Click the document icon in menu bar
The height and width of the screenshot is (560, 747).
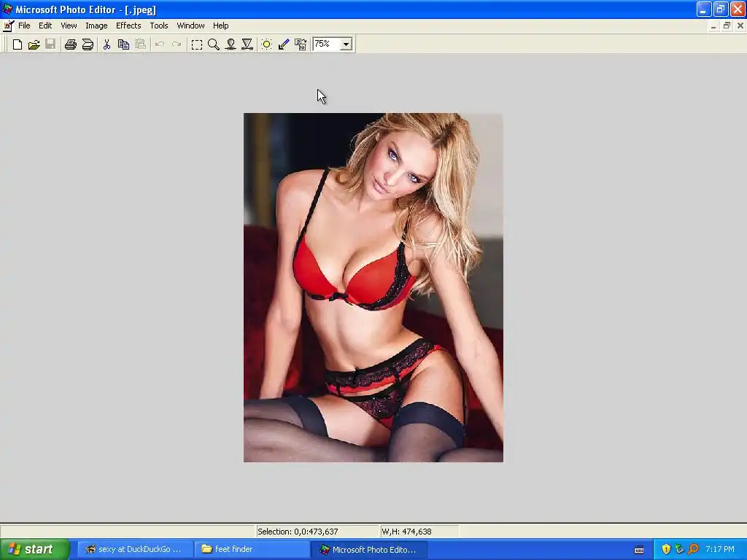[x=8, y=26]
